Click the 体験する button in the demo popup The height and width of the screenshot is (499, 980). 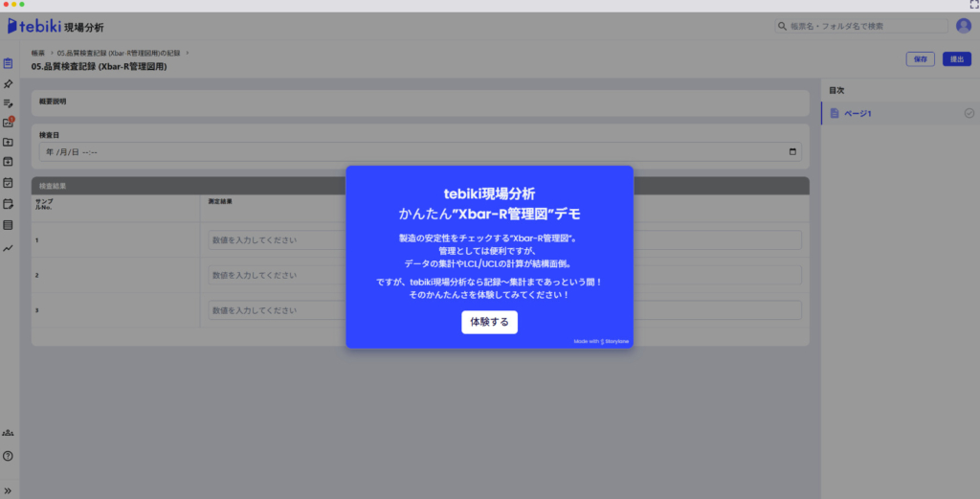489,322
